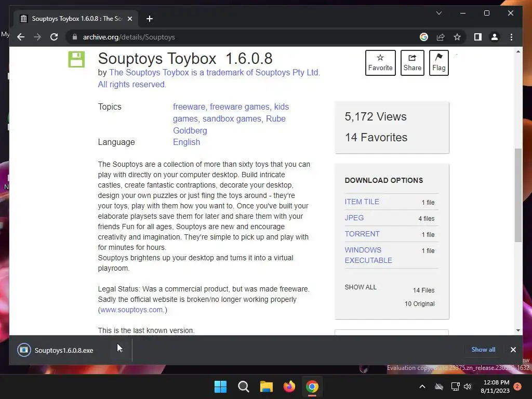Image resolution: width=532 pixels, height=399 pixels.
Task: Open Chrome profile menu
Action: [495, 37]
